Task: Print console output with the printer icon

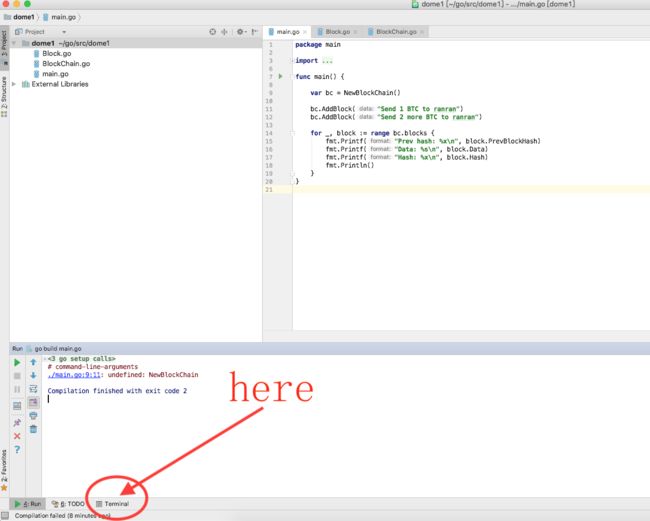Action: point(33,416)
